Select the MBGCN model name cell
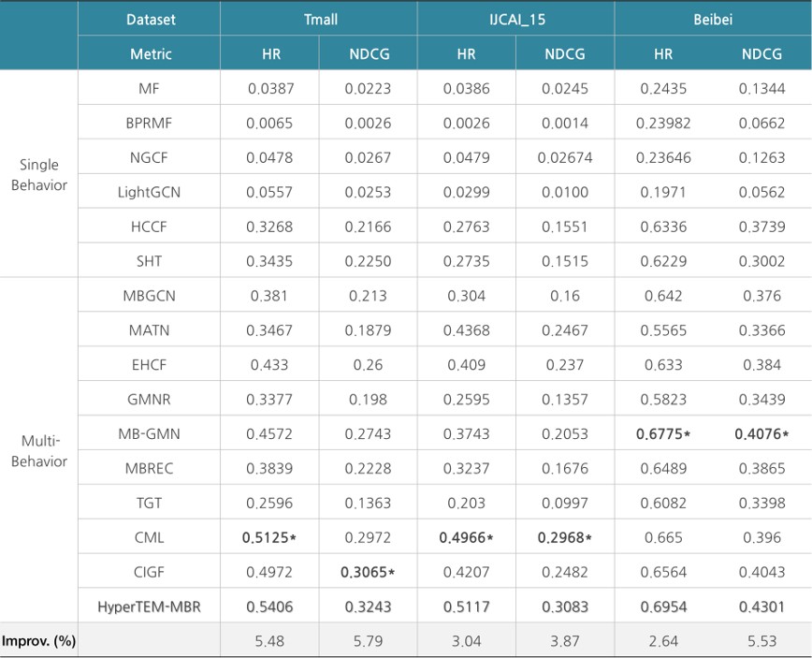Viewport: 812px width, 658px height. (x=151, y=296)
